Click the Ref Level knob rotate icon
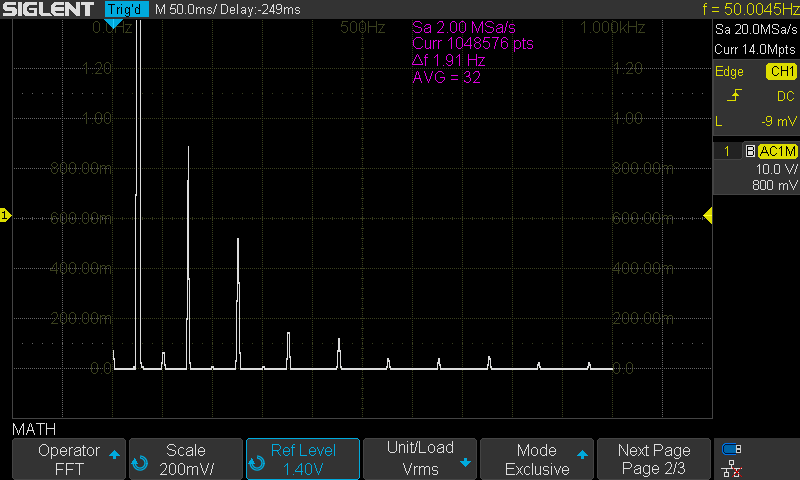Screen dimensions: 800x480 257,463
